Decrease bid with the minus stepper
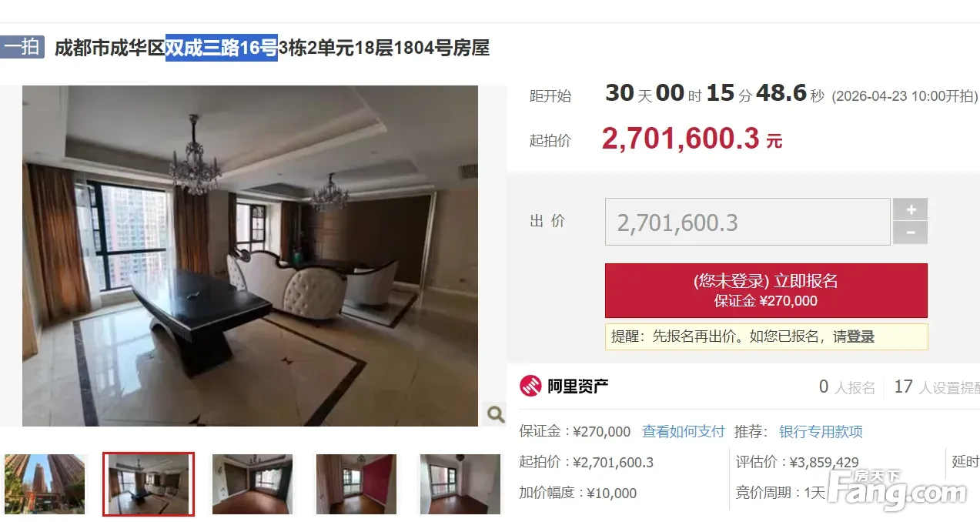Viewport: 980px width, 522px height. coord(910,233)
